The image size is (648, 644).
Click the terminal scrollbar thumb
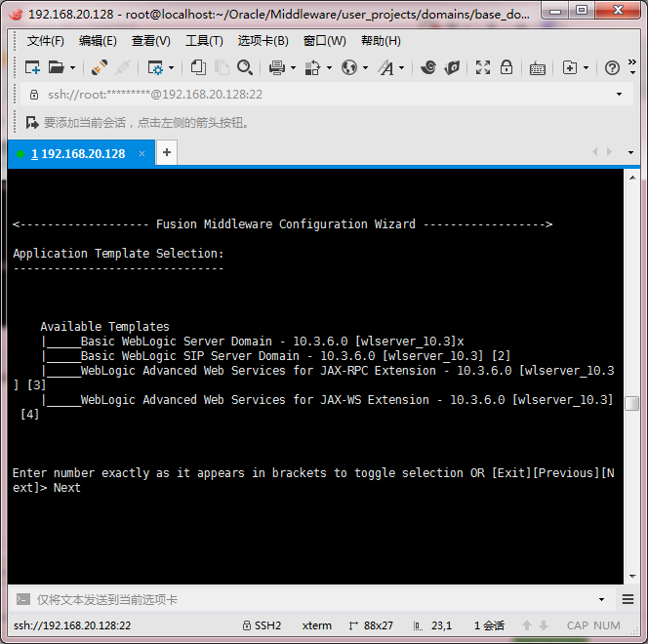(631, 403)
